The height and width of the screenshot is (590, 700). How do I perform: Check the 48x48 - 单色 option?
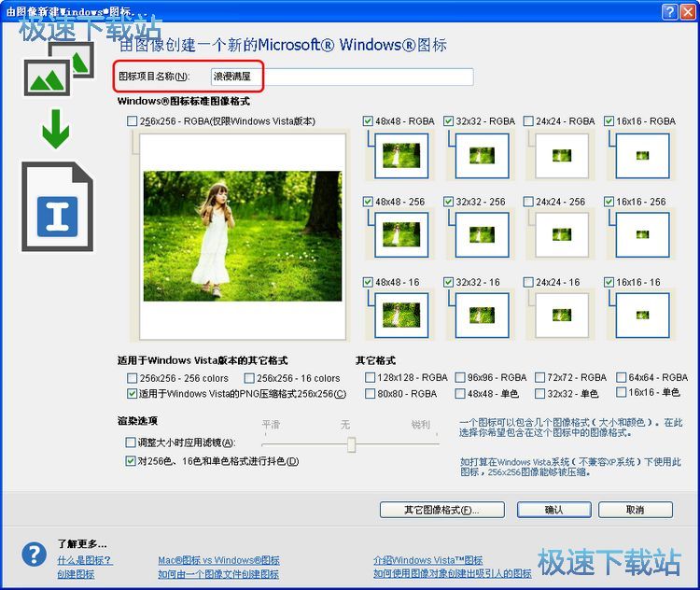(460, 393)
